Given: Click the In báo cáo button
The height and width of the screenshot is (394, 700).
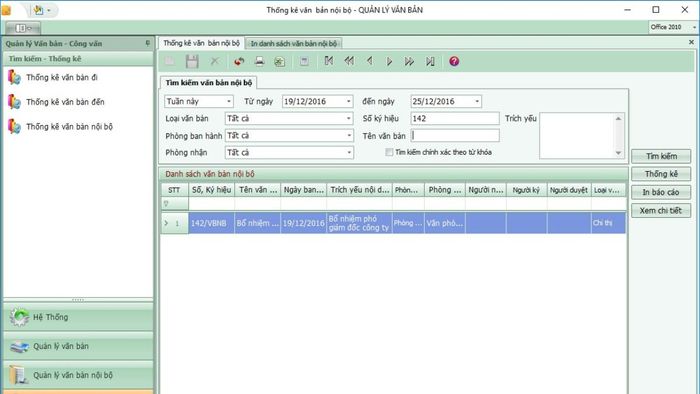Looking at the screenshot, I should coord(661,192).
